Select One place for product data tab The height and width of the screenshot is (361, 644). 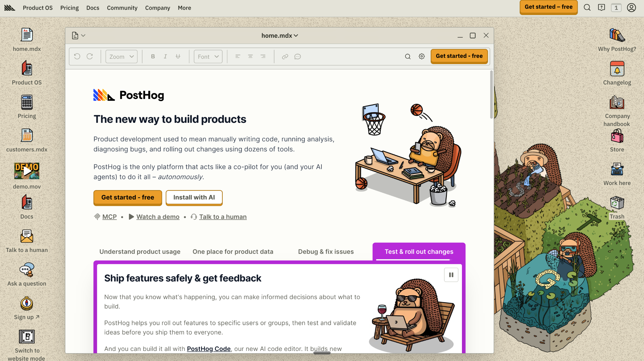(x=233, y=252)
